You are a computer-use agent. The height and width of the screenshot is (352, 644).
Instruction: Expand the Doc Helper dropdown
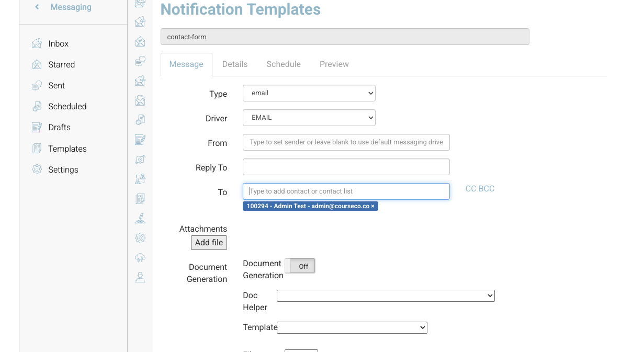coord(386,296)
